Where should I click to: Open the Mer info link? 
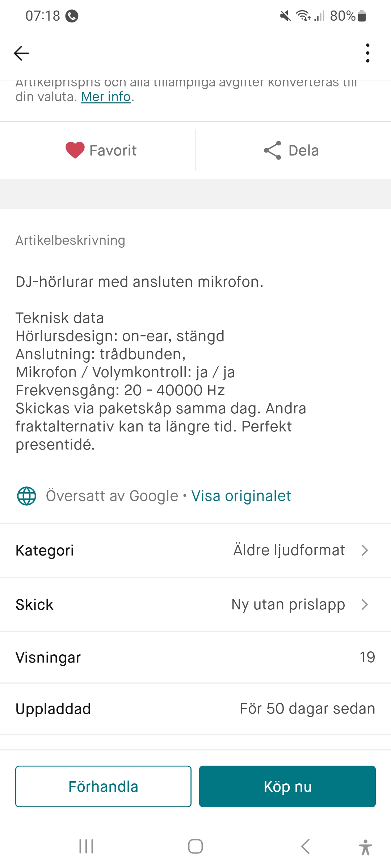pyautogui.click(x=106, y=97)
